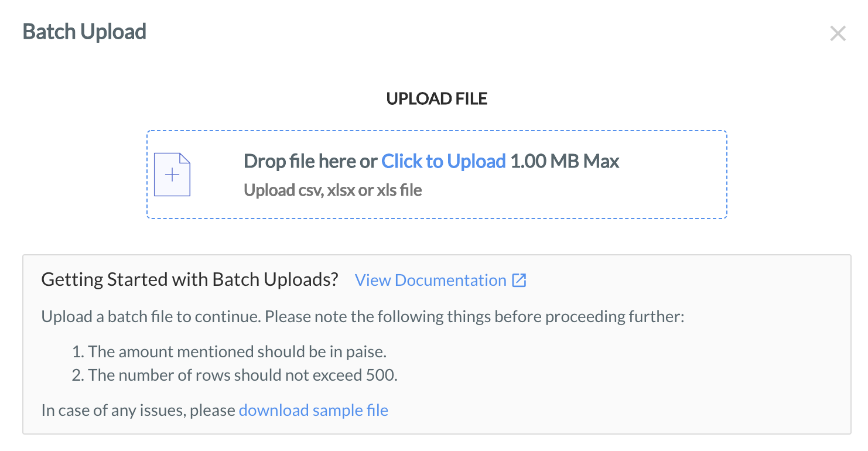This screenshot has height=451, width=868.
Task: Click the "1." list number marker
Action: point(78,352)
